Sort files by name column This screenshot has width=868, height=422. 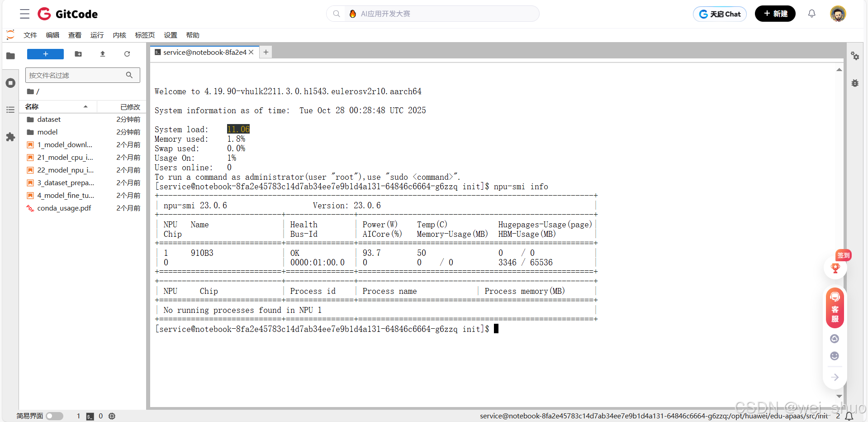coord(57,107)
